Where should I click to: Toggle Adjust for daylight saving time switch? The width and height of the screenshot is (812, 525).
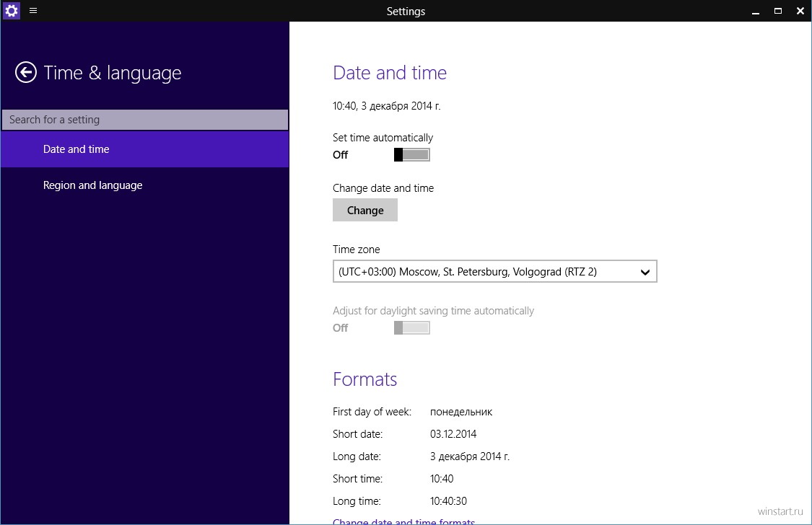click(411, 327)
